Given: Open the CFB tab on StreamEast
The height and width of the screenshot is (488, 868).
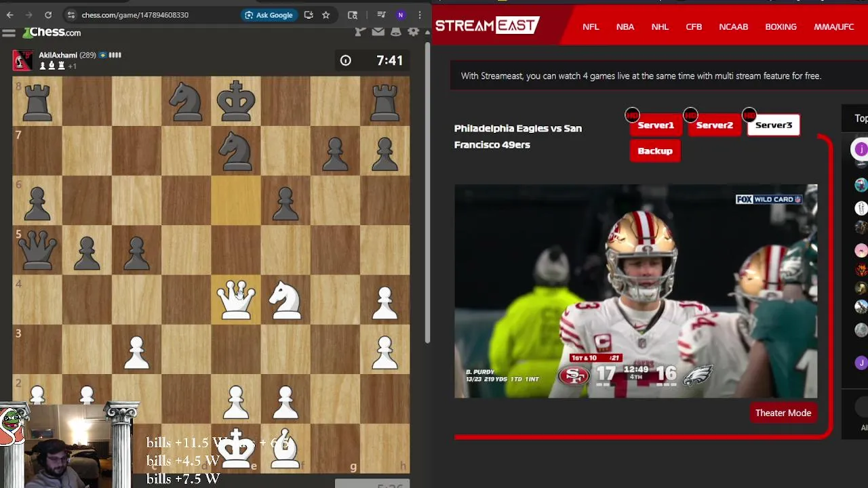Looking at the screenshot, I should [x=694, y=26].
